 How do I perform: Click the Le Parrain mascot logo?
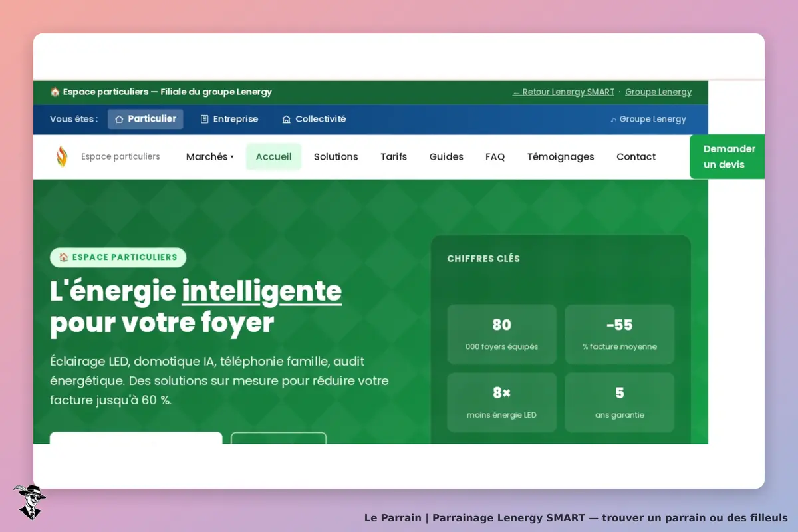tap(29, 502)
